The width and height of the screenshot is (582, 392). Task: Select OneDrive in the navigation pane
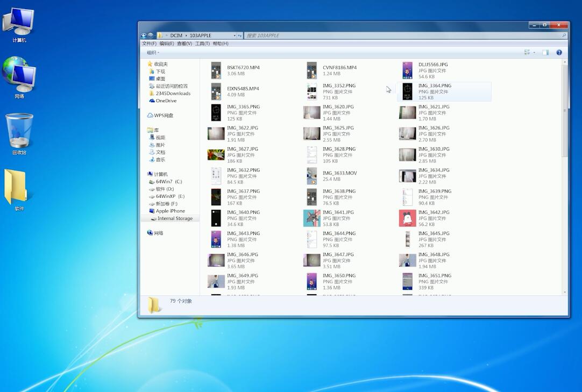tap(163, 101)
